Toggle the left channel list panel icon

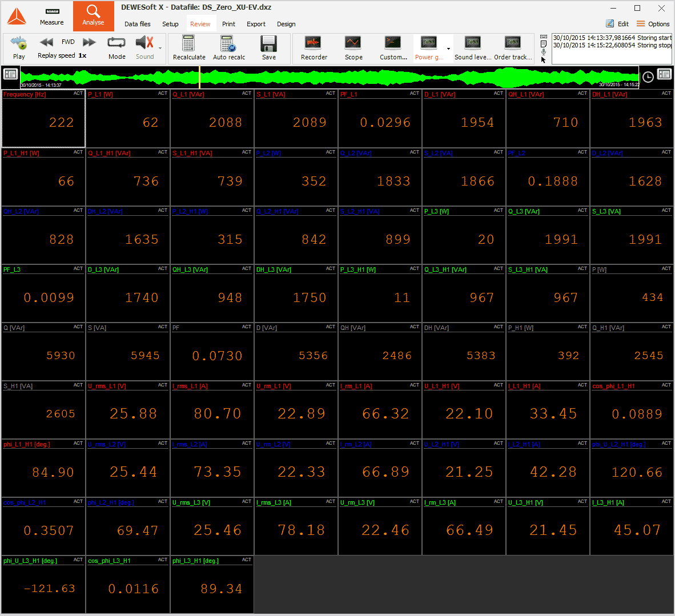[10, 74]
